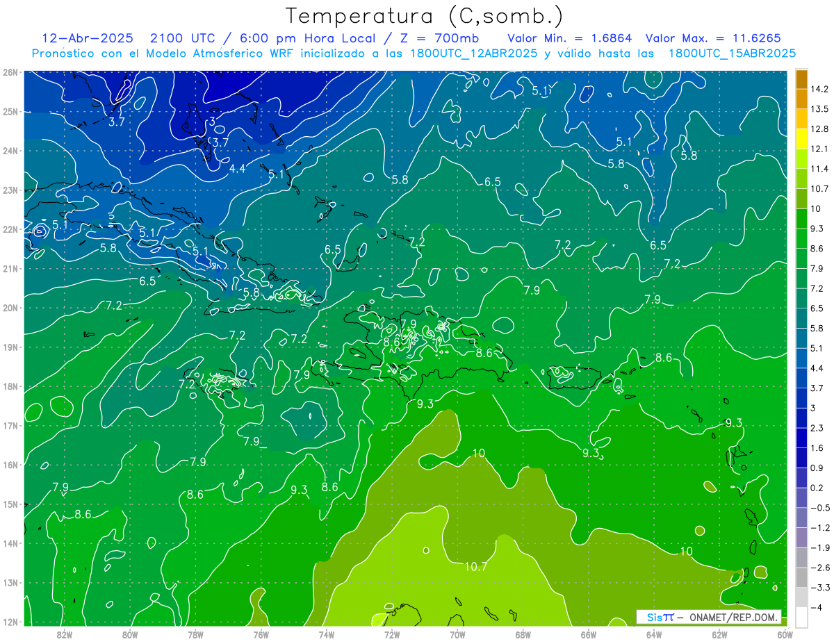Click colorbar value "14.2"
This screenshot has height=644, width=834.
point(819,89)
